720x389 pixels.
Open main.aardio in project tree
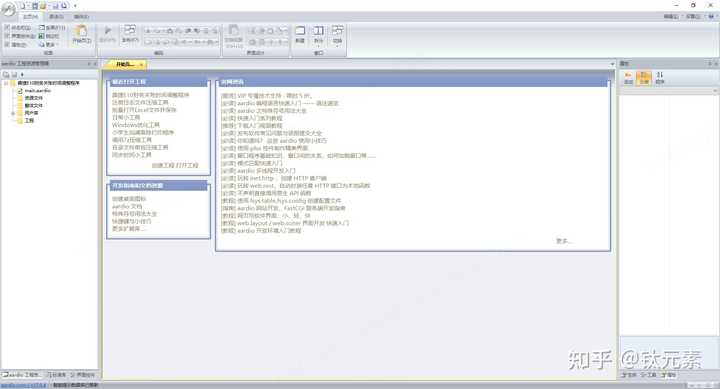pos(37,90)
